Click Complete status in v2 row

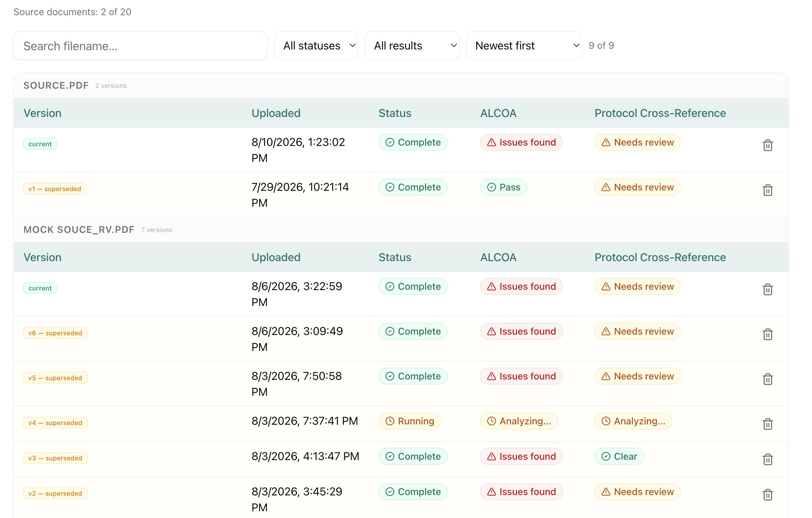pos(413,492)
